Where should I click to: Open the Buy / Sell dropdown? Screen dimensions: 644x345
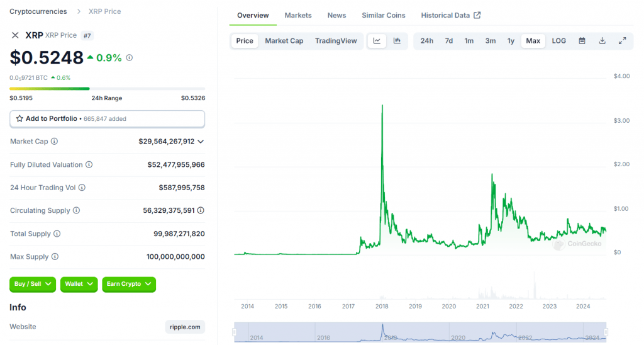click(33, 285)
